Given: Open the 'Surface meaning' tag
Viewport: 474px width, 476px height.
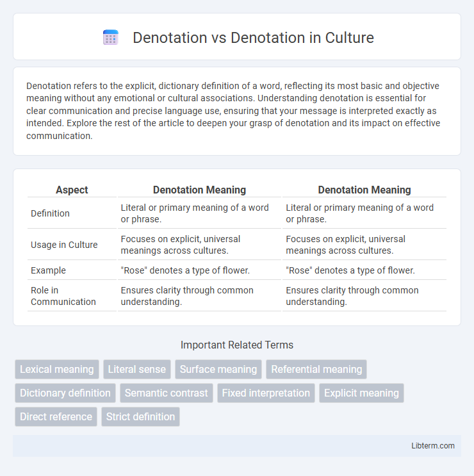Looking at the screenshot, I should tap(218, 369).
